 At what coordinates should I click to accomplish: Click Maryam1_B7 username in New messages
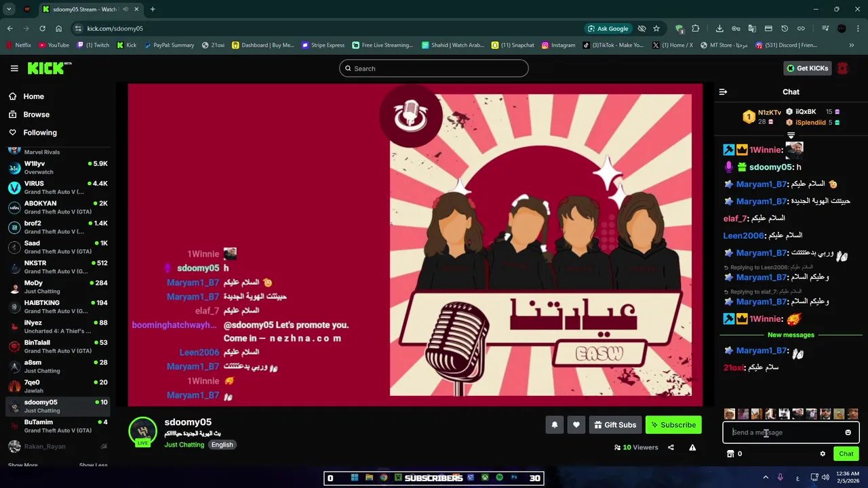tap(762, 350)
